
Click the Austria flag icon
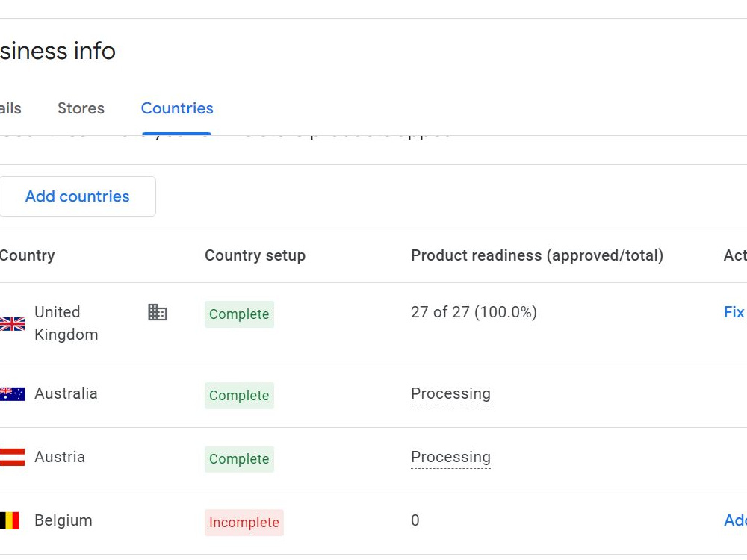12,457
